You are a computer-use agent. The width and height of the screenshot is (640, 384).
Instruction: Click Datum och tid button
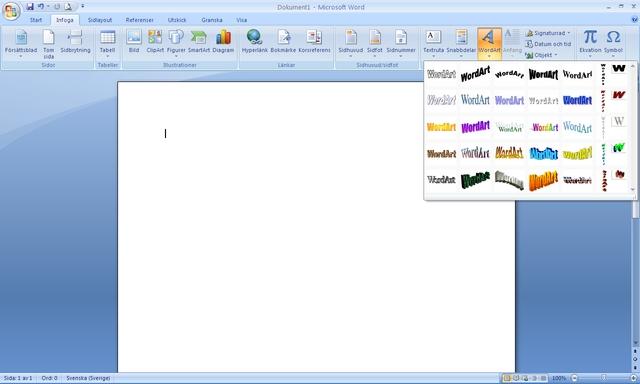548,44
